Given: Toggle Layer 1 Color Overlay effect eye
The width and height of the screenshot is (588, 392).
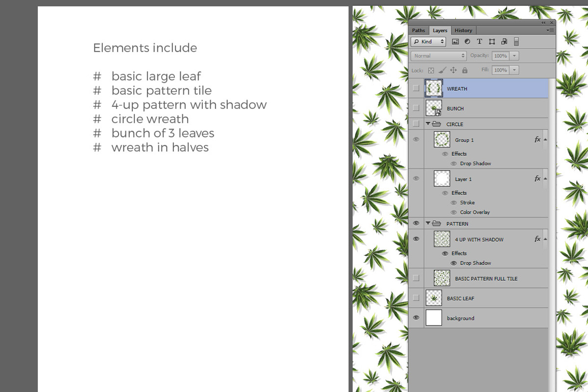Looking at the screenshot, I should coord(453,212).
